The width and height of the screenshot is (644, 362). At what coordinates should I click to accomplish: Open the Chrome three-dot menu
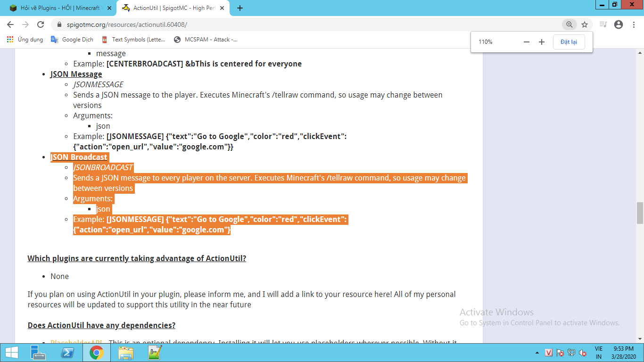634,25
